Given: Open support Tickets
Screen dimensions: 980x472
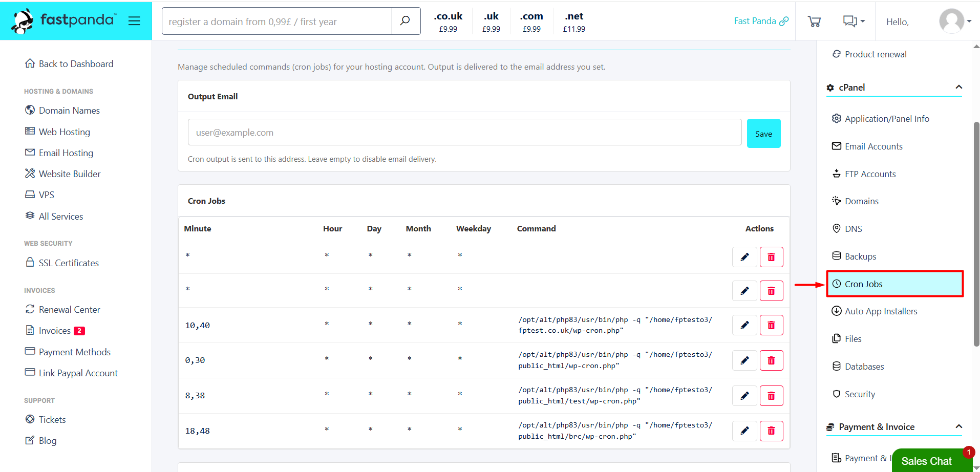Looking at the screenshot, I should click(45, 419).
